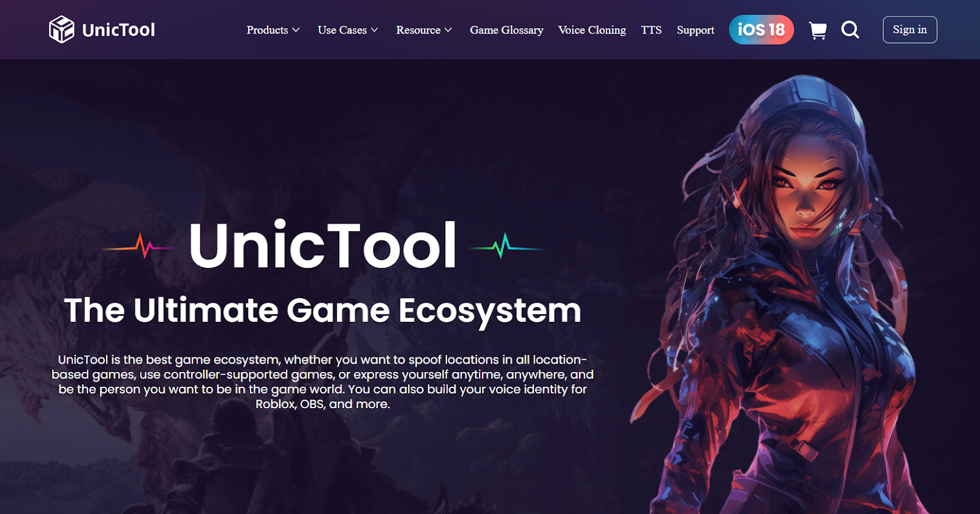
Task: Go to Voice Cloning
Action: (x=592, y=30)
